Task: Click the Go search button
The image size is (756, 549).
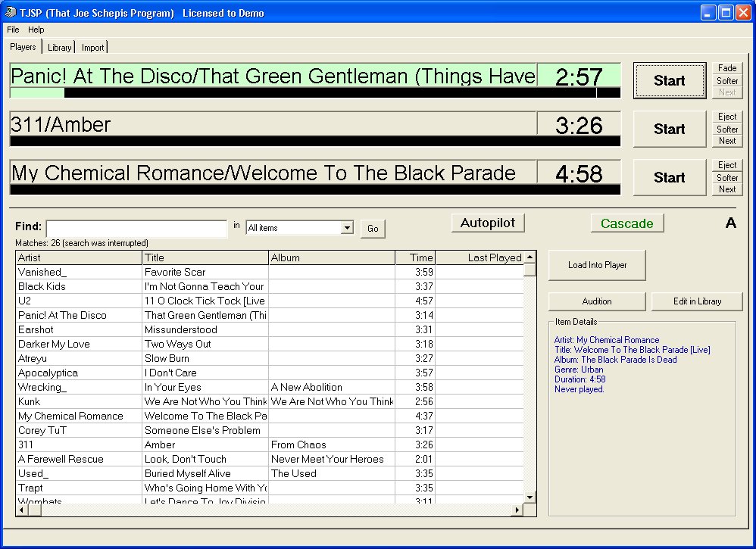Action: [x=373, y=229]
